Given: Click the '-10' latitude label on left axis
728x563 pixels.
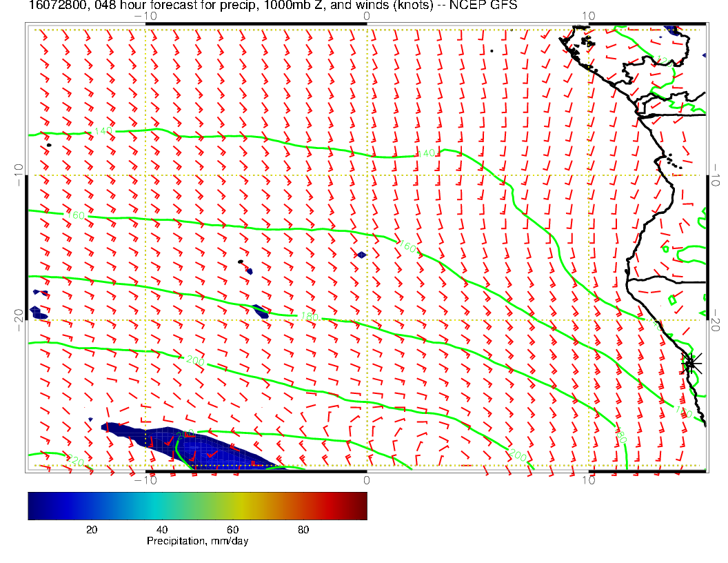Looking at the screenshot, I should (19, 175).
